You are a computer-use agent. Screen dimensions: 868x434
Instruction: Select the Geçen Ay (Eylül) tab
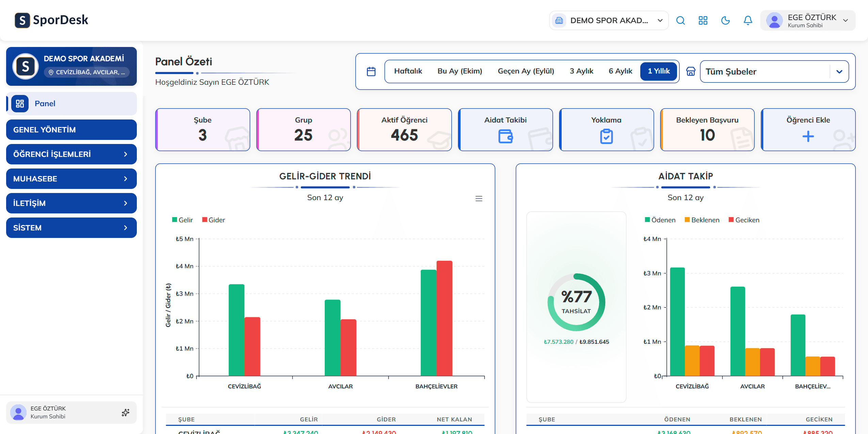pyautogui.click(x=526, y=71)
